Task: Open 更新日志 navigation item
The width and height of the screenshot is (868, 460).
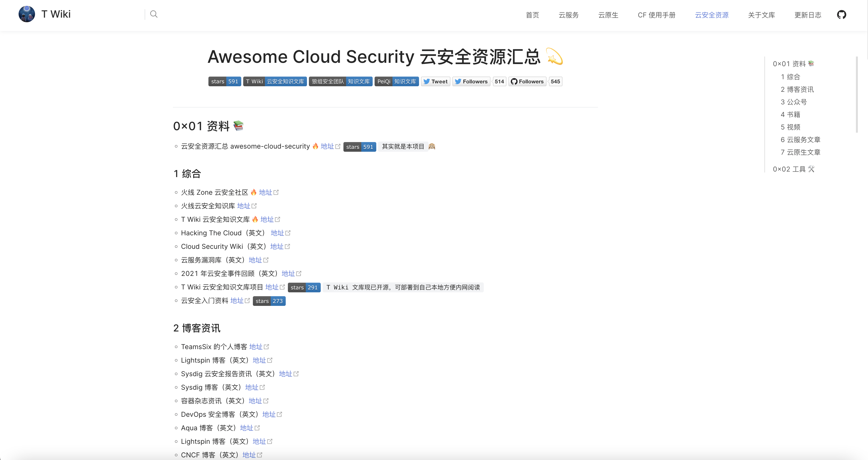Action: tap(808, 15)
